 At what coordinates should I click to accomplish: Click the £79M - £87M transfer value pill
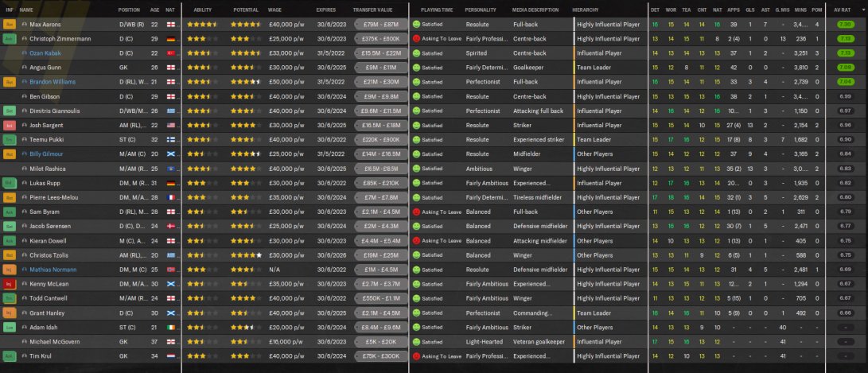click(x=381, y=25)
